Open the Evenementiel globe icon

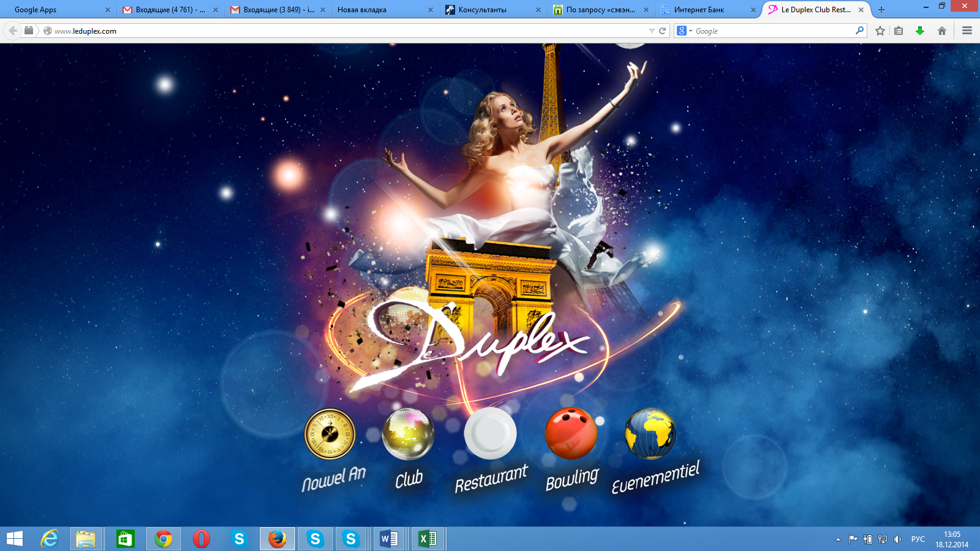[650, 433]
